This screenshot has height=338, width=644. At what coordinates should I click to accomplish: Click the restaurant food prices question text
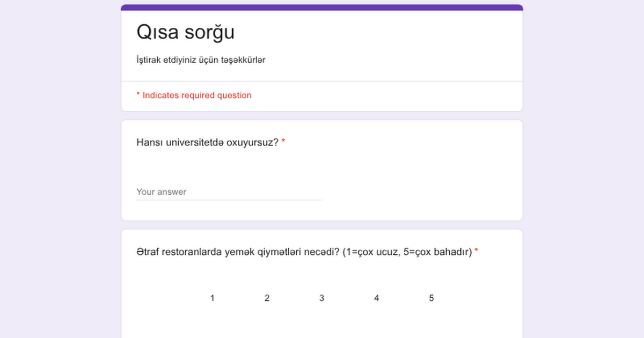coord(304,252)
